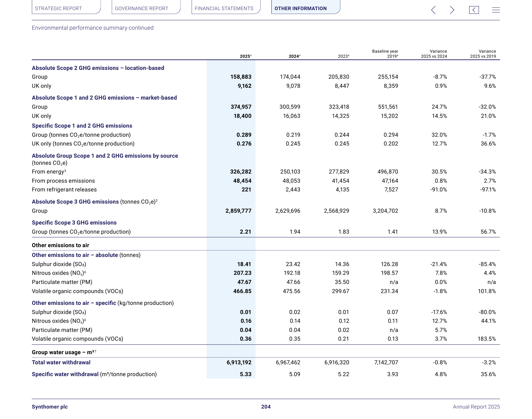
Task: Click the 'Total water withdrawal' label
Action: (x=61, y=363)
